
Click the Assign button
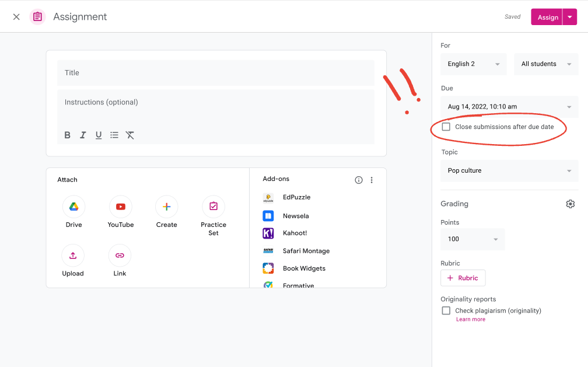tap(547, 17)
